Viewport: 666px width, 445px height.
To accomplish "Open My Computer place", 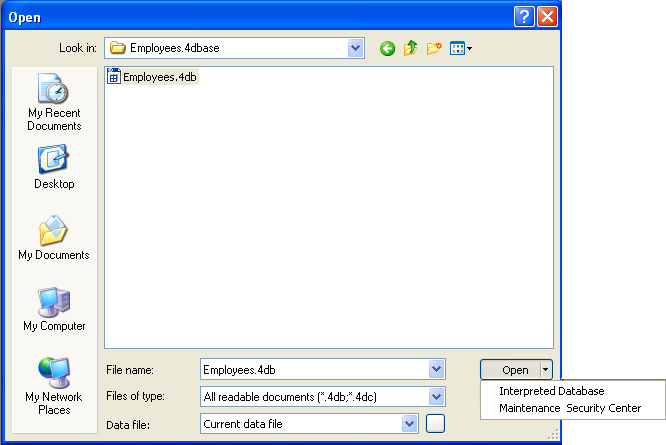I will pos(54,309).
